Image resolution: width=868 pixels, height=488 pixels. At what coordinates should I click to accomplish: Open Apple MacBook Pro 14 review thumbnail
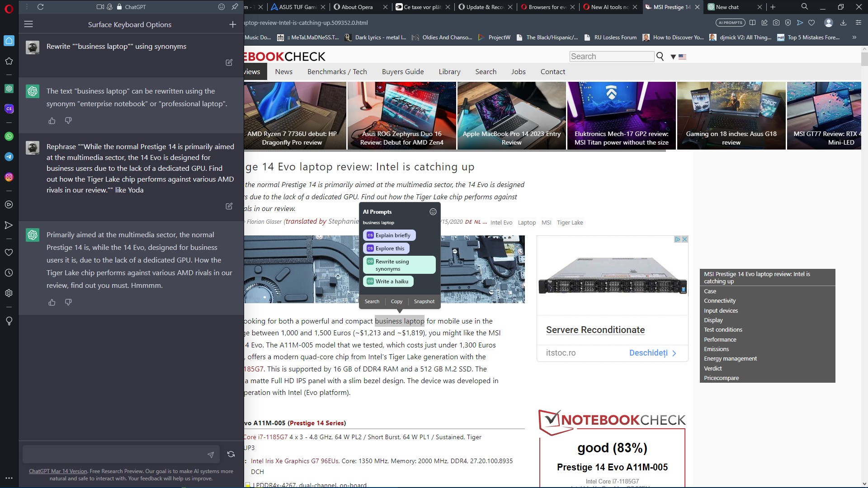[x=511, y=116]
